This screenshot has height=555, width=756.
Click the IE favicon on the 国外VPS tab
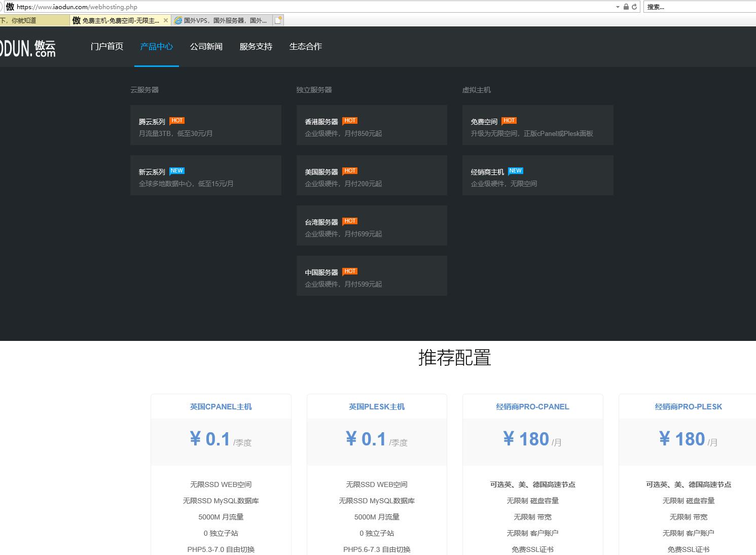coord(178,20)
